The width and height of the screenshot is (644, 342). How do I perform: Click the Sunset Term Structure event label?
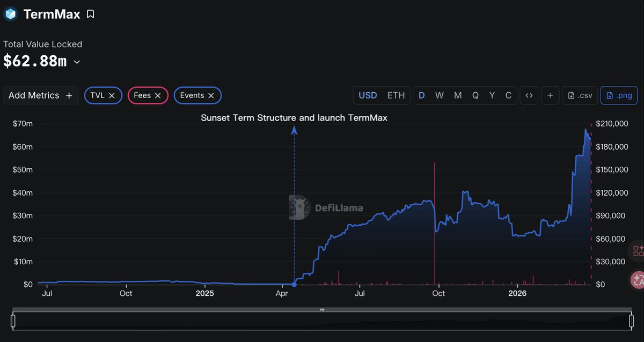click(x=294, y=118)
